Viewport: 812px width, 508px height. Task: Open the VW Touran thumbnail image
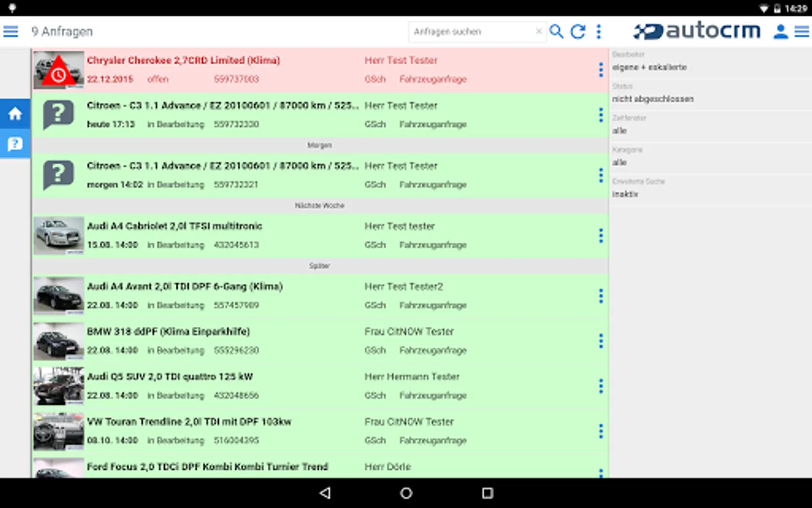(x=59, y=431)
